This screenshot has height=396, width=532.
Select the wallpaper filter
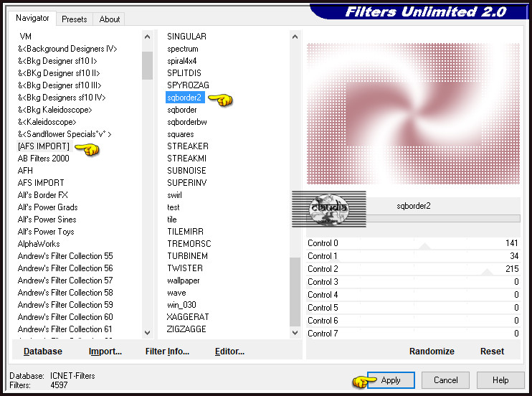[184, 280]
